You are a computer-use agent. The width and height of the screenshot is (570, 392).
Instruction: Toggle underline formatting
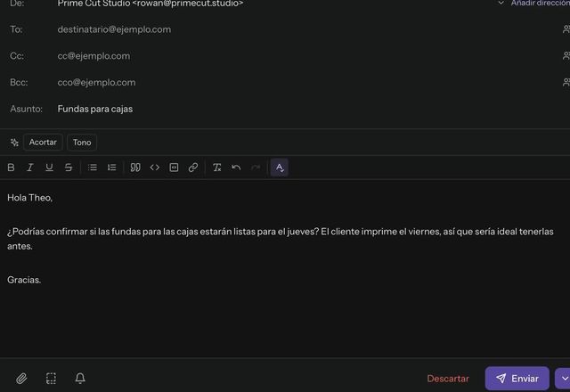pos(49,167)
